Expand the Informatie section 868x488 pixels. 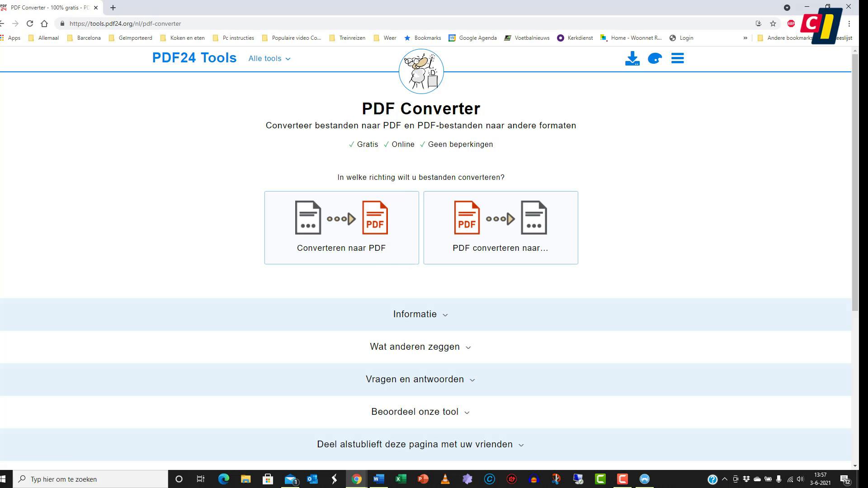[x=420, y=314]
